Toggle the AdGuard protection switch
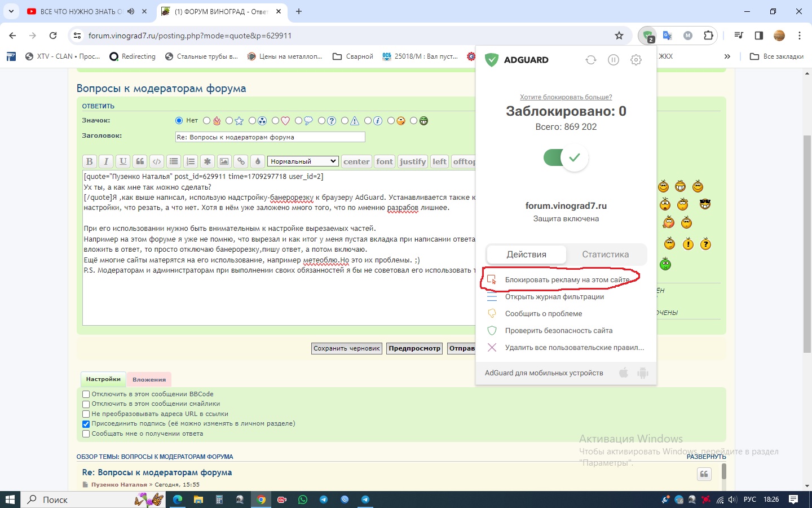Screen dimensions: 812x508 point(566,158)
